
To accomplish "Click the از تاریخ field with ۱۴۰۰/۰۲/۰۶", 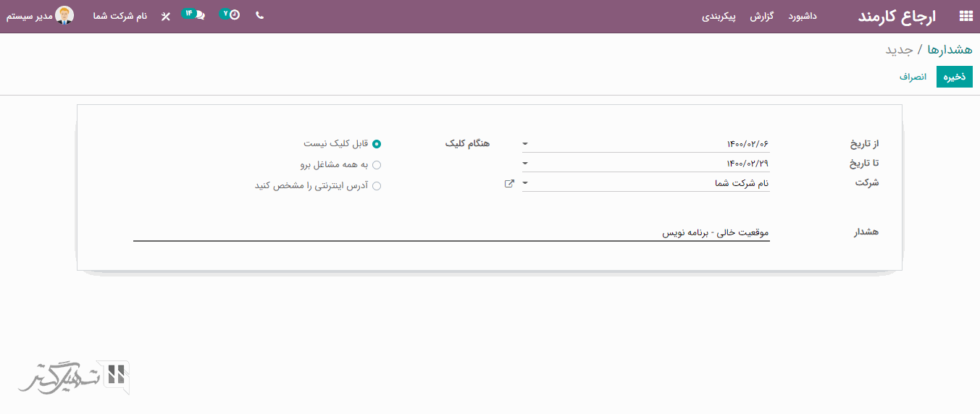I will 645,143.
